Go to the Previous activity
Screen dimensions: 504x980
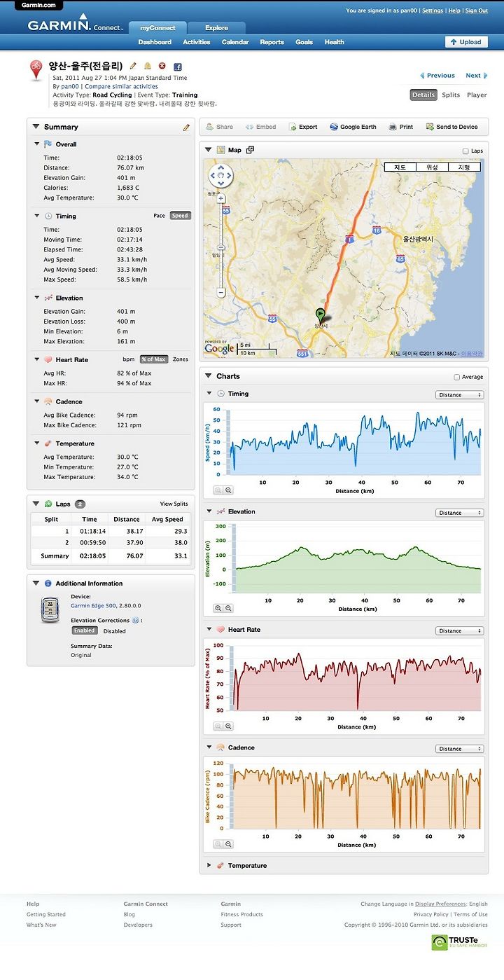(437, 76)
